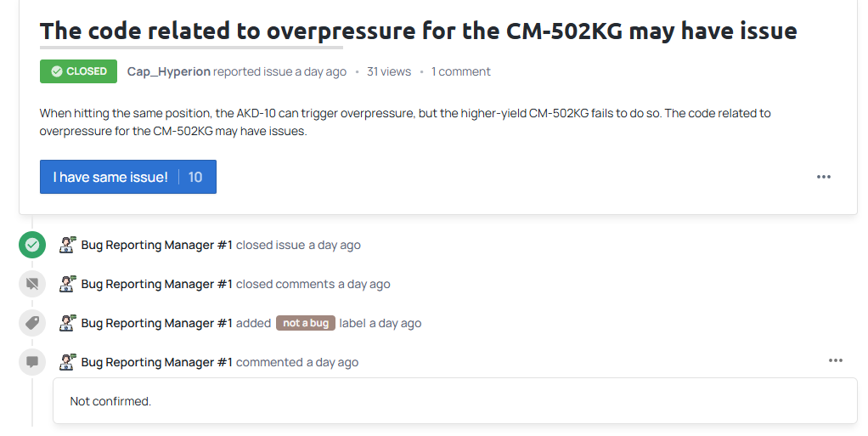The height and width of the screenshot is (436, 868).
Task: Click avatar next to 'commented' entry
Action: [x=68, y=362]
